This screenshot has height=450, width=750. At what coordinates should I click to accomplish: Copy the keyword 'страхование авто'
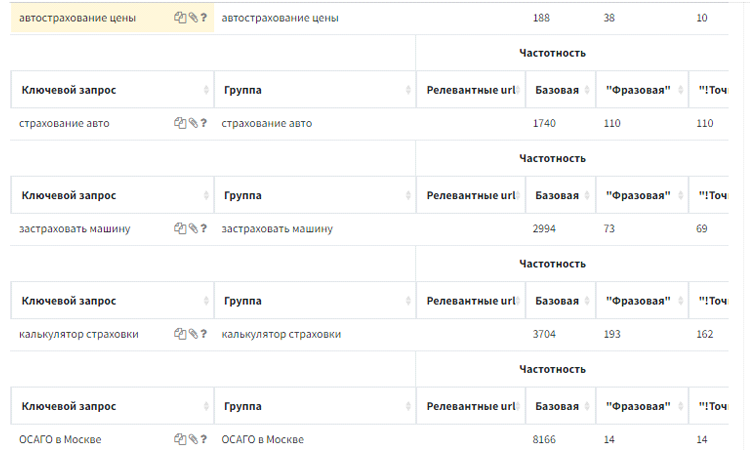click(180, 123)
